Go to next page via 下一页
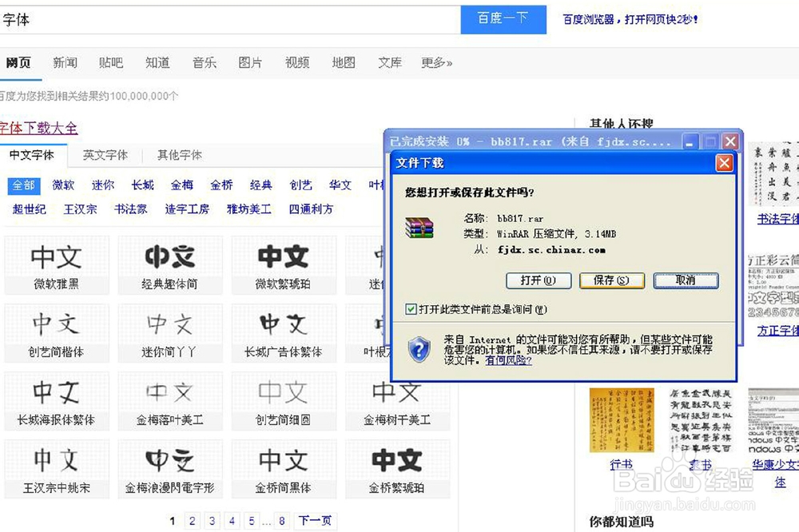This screenshot has height=532, width=799. pyautogui.click(x=314, y=520)
